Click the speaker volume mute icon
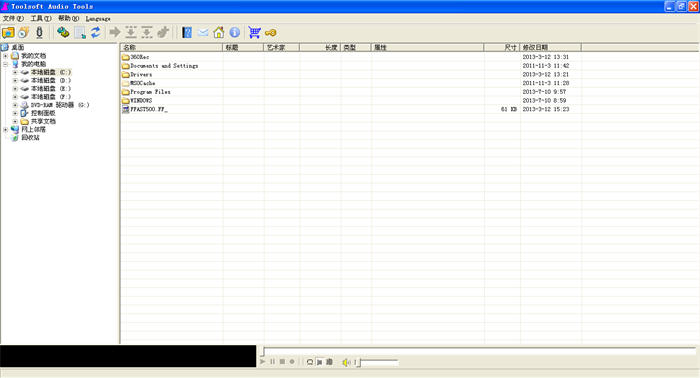 (x=346, y=362)
